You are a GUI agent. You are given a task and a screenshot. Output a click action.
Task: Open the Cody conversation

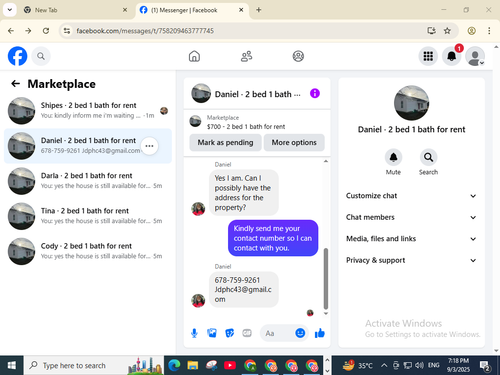click(x=88, y=251)
